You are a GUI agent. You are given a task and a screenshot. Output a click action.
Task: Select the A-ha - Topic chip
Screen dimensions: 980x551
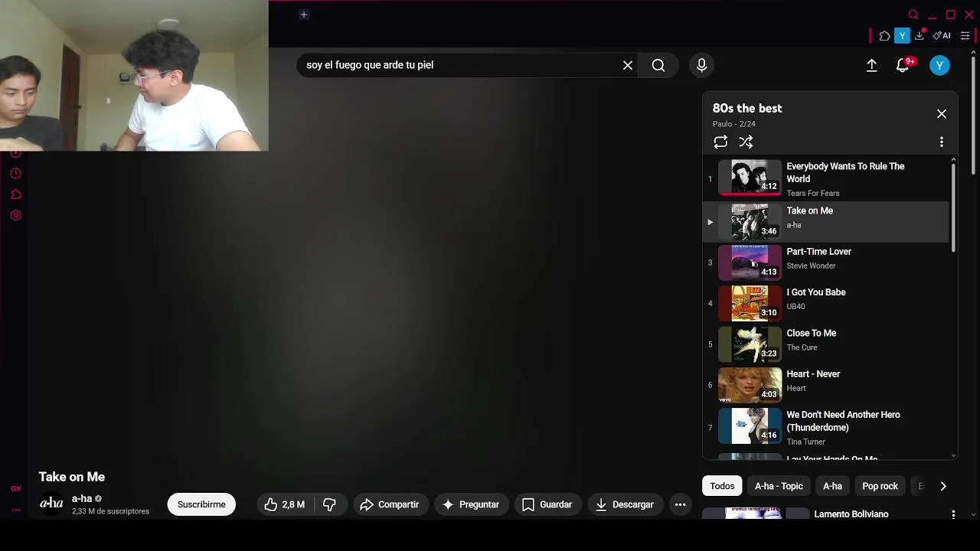point(779,486)
